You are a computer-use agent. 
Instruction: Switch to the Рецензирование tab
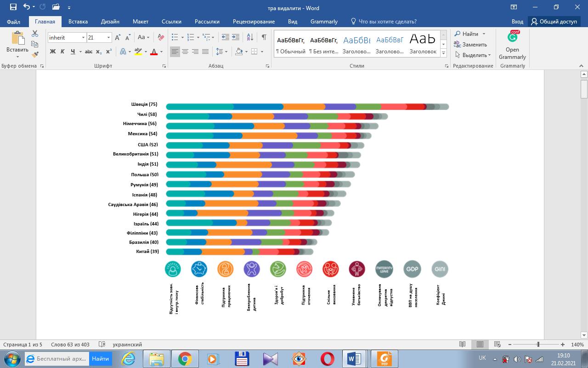[x=254, y=22]
